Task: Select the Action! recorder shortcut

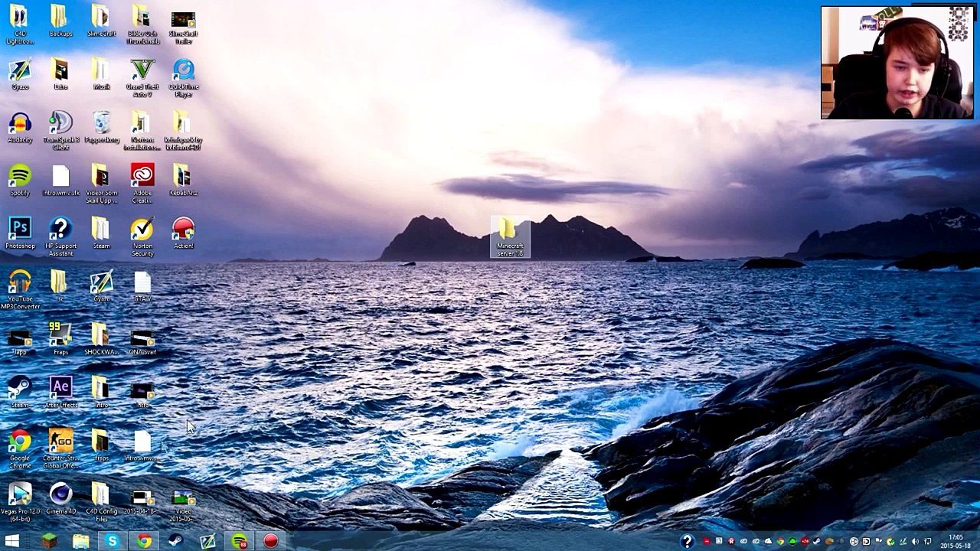Action: (183, 233)
